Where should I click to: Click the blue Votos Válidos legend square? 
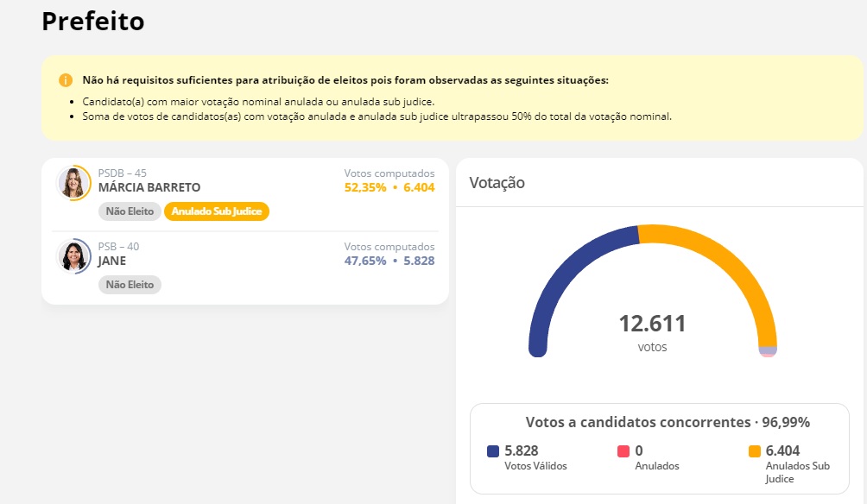493,451
